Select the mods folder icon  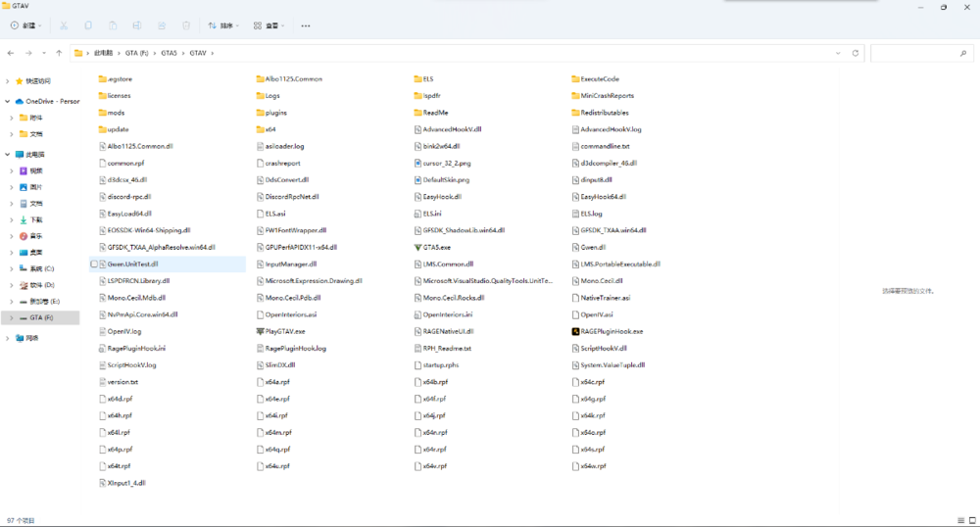[103, 113]
